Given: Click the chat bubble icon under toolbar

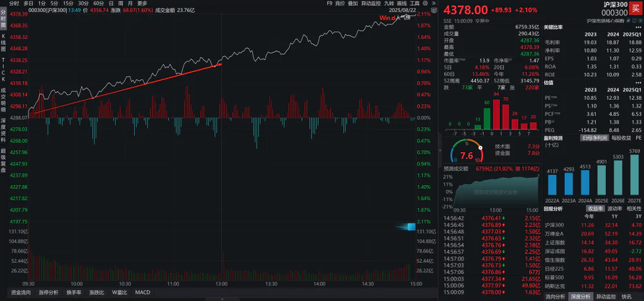Looking at the screenshot, I should click(434, 10).
